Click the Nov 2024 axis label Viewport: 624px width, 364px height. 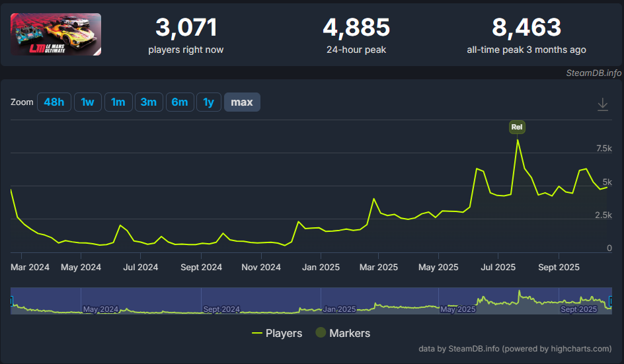coord(261,268)
